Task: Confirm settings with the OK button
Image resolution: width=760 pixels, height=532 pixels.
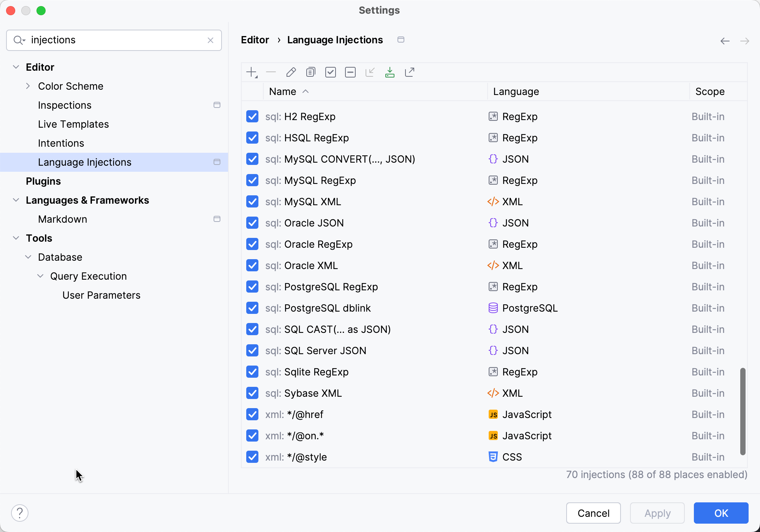Action: [x=720, y=513]
